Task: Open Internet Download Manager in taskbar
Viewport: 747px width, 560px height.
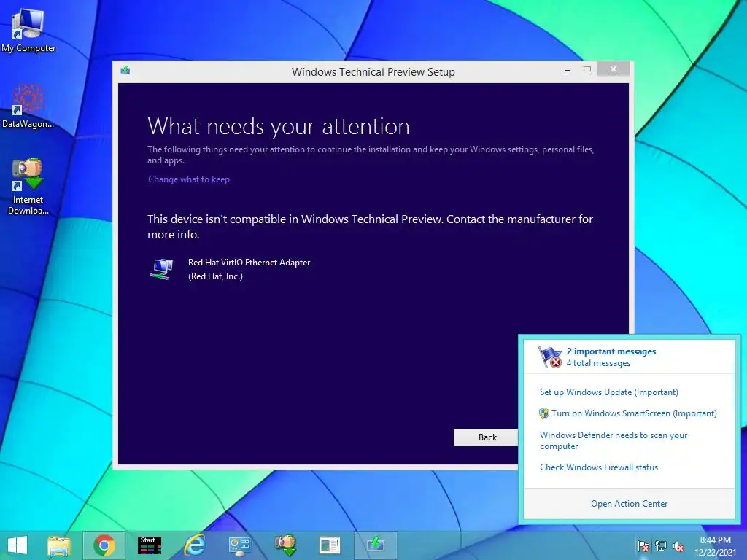Action: (285, 545)
